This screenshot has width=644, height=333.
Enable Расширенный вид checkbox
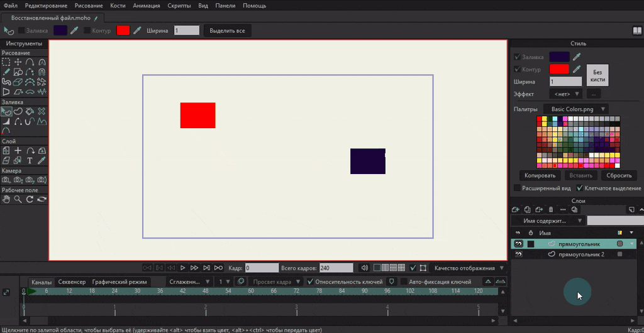tap(517, 188)
